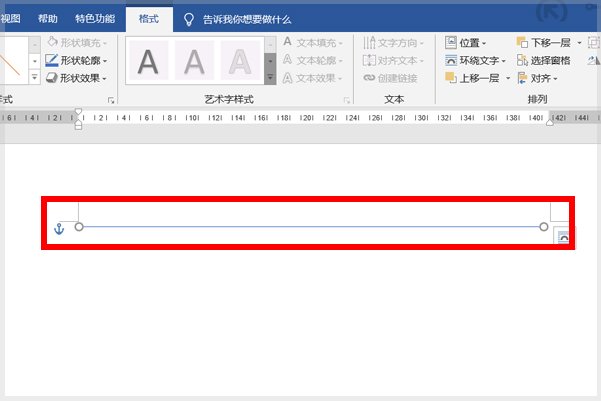Select the second gray WordArt style
The width and height of the screenshot is (601, 401).
(194, 61)
